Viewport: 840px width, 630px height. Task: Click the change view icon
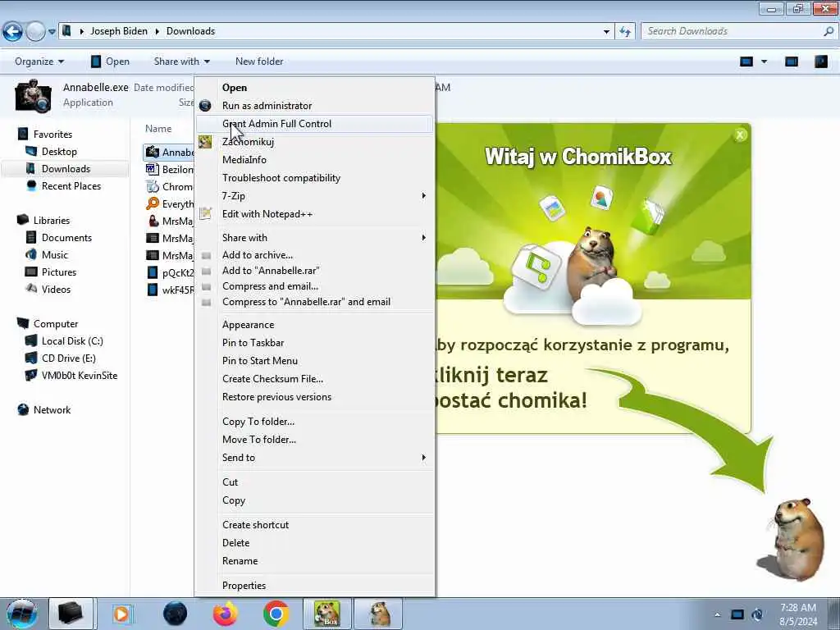(x=746, y=62)
